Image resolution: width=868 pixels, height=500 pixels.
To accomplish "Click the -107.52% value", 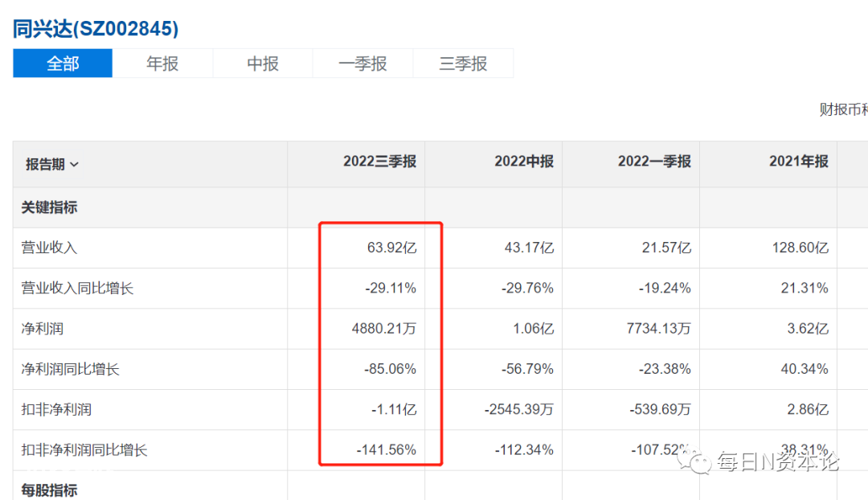I will point(661,449).
